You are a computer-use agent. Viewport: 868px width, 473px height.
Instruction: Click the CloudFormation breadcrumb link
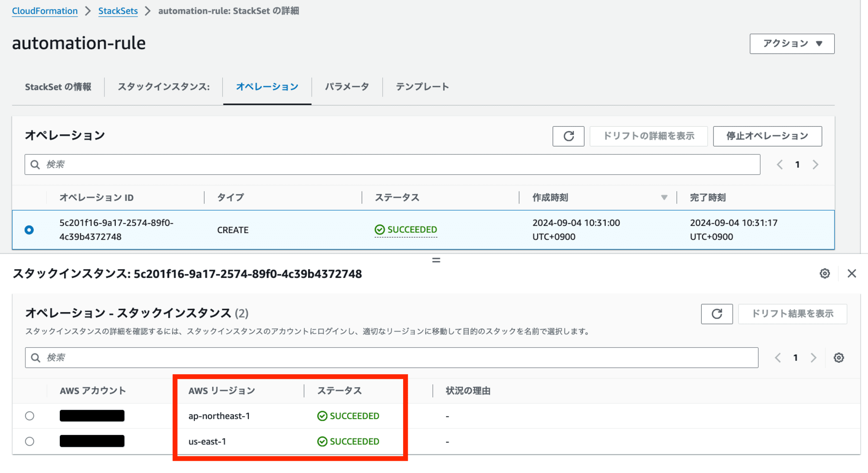coord(45,11)
